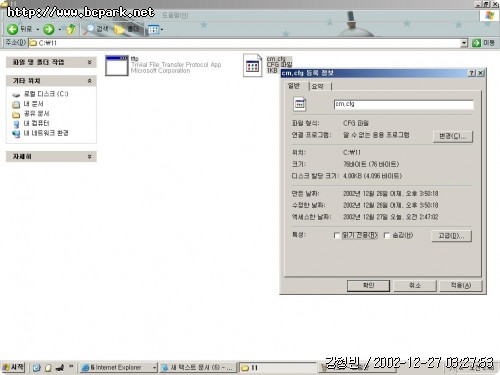This screenshot has width=500, height=375.
Task: Click the 'Trivial File Transfer Protocol App' text
Action: click(176, 65)
